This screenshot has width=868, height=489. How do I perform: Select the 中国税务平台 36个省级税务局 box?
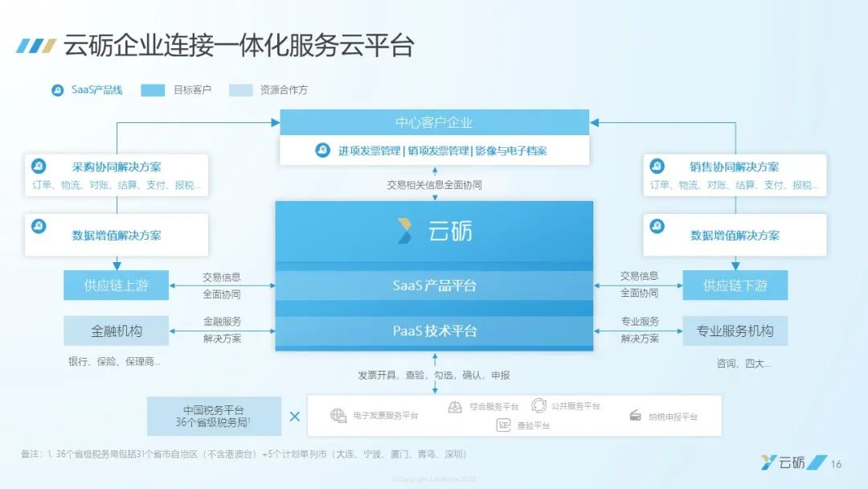pos(215,416)
